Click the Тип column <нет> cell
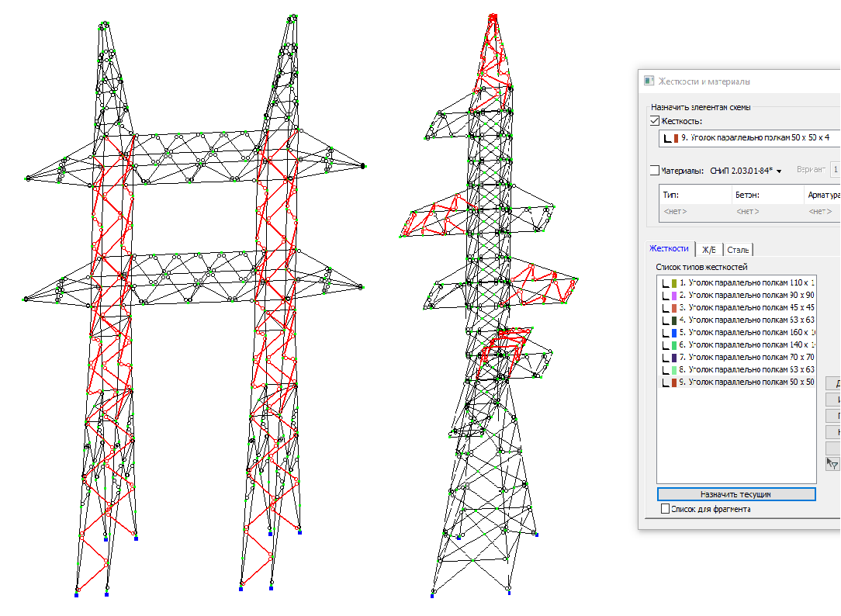 tap(673, 211)
